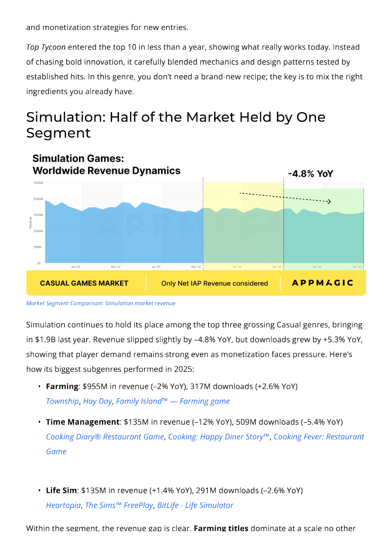Open Cooking Diary Restaurant Game link
392x554 pixels.
tap(105, 437)
